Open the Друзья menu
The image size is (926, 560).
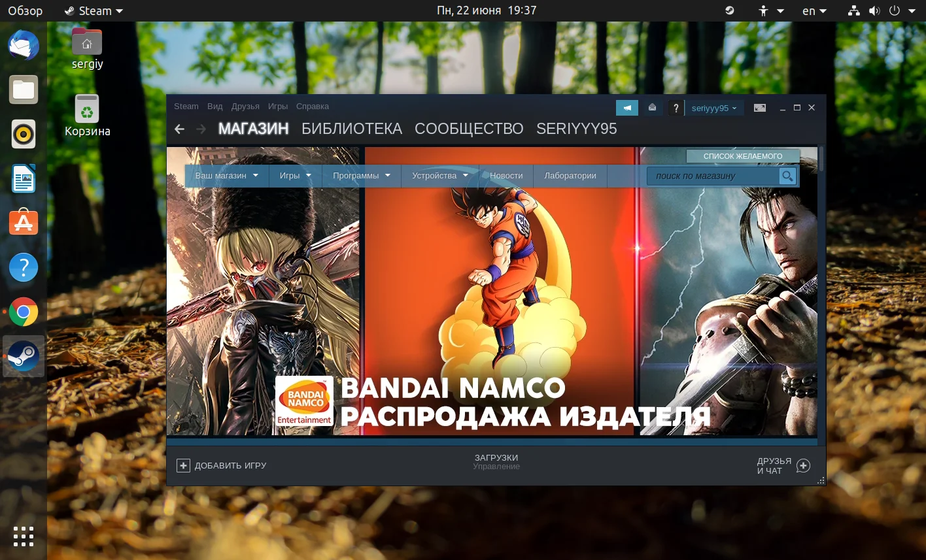pyautogui.click(x=245, y=107)
